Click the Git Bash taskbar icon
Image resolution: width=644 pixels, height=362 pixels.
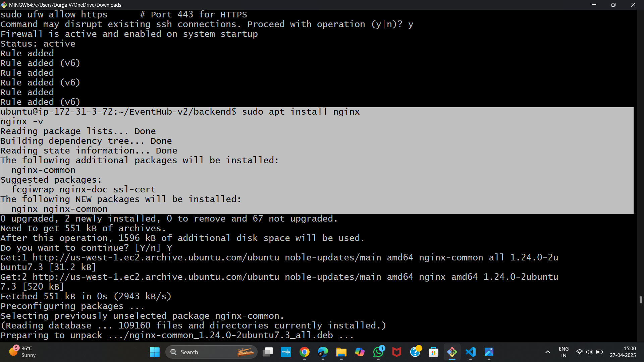tap(452, 352)
